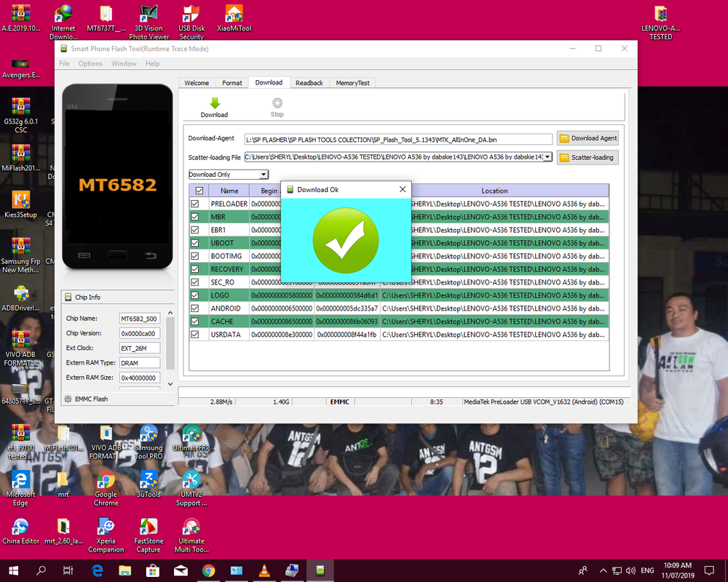Click the green Download arrow icon
This screenshot has width=728, height=582.
[x=215, y=103]
